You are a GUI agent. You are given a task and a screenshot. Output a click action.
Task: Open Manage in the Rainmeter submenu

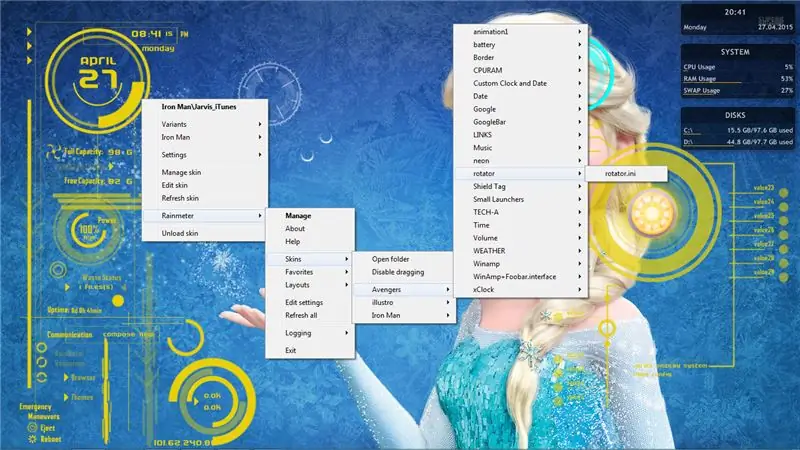coord(310,216)
